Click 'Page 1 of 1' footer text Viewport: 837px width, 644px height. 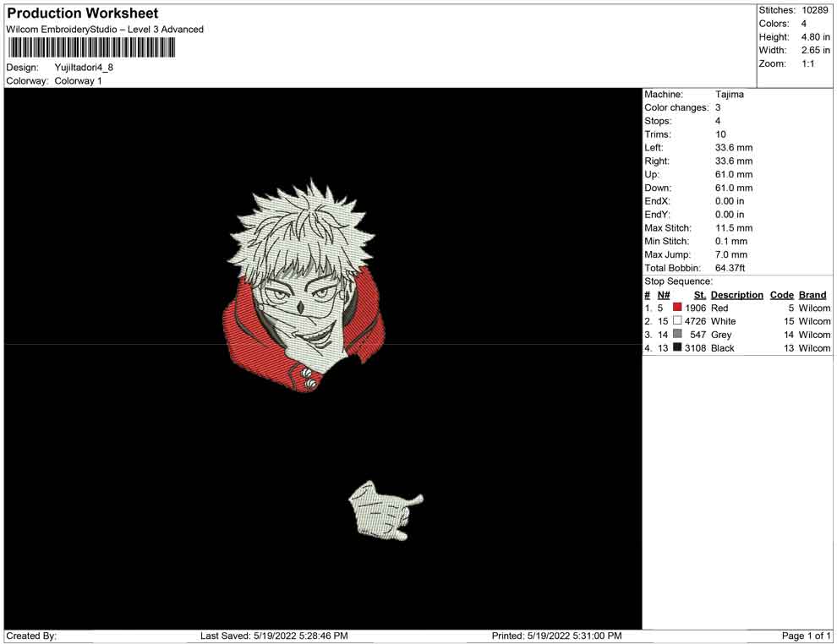coord(806,636)
